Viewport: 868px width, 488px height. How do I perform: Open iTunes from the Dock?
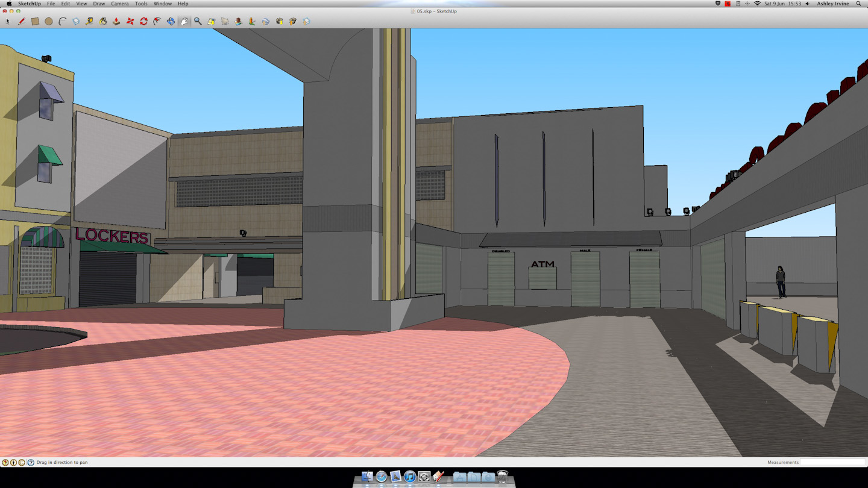pyautogui.click(x=410, y=477)
